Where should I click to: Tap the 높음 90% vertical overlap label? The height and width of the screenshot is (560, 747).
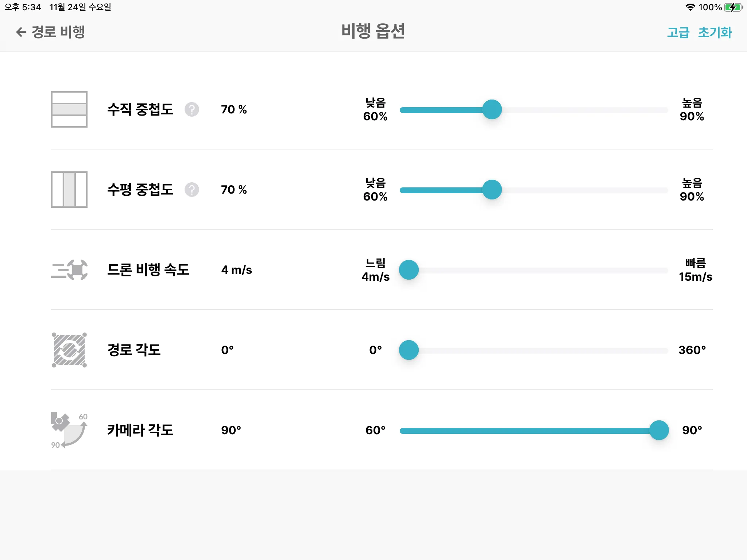[x=692, y=109]
